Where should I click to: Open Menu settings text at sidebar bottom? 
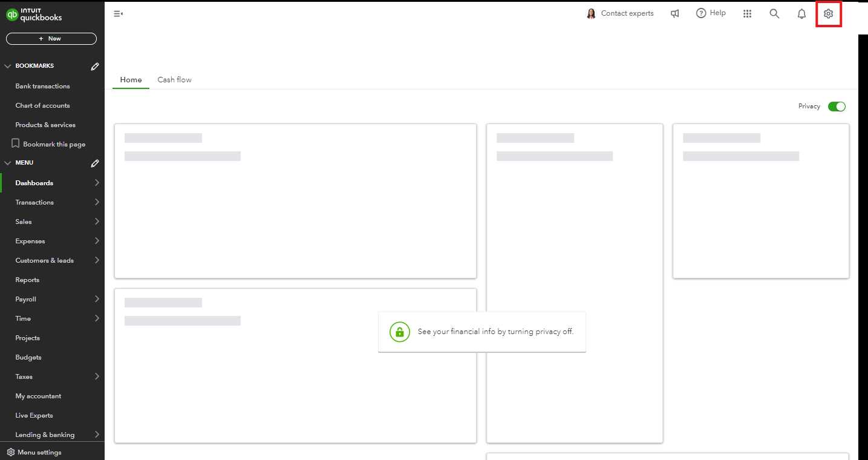(x=39, y=452)
